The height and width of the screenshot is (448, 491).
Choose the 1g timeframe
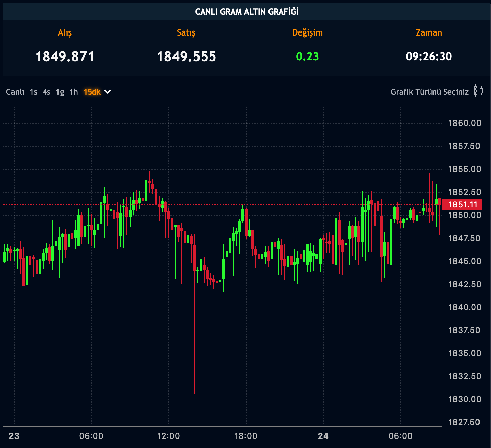pos(60,92)
